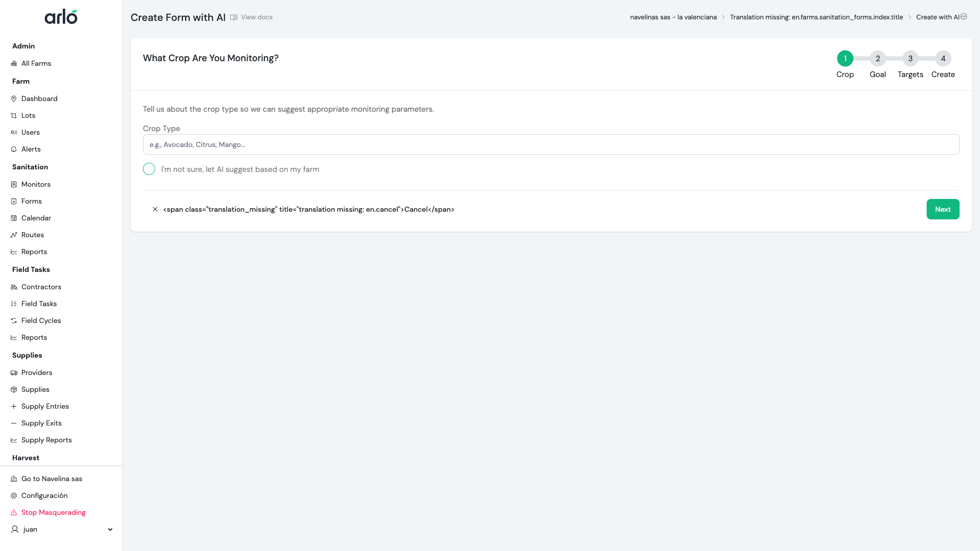Image resolution: width=980 pixels, height=551 pixels.
Task: Select "I'm not sure, let AI suggest"
Action: click(x=149, y=169)
